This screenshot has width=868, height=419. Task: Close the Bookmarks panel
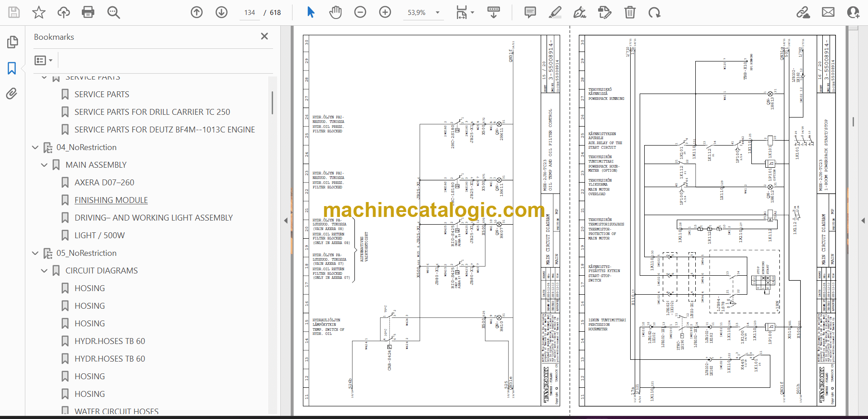click(264, 36)
